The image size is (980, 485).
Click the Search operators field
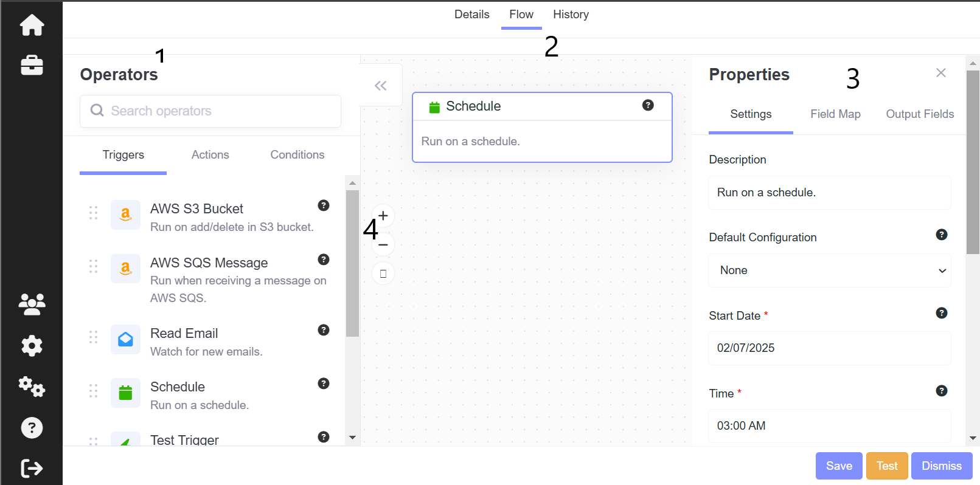(x=210, y=111)
